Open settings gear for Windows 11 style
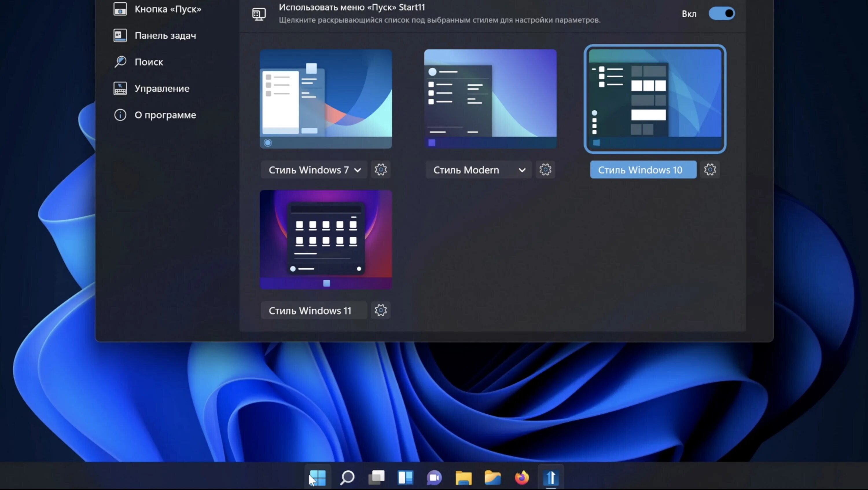868x490 pixels. coord(380,310)
